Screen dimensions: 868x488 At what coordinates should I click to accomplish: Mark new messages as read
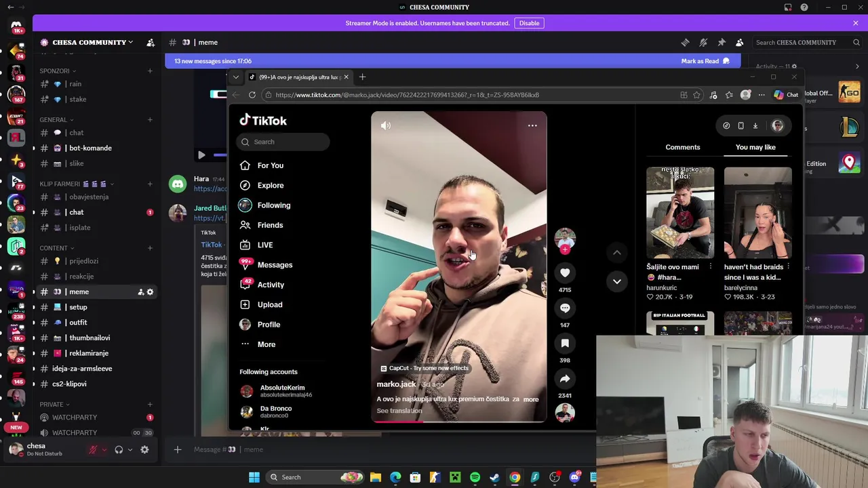tap(705, 61)
